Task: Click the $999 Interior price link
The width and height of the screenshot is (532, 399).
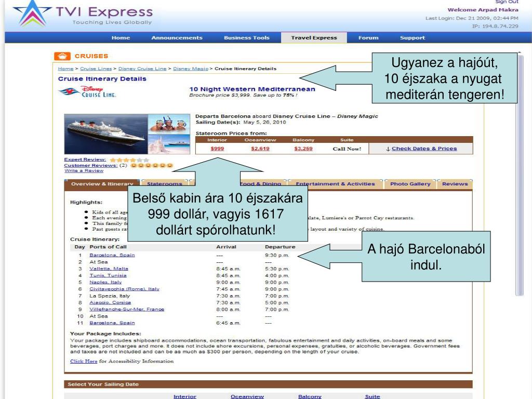Action: coord(217,149)
